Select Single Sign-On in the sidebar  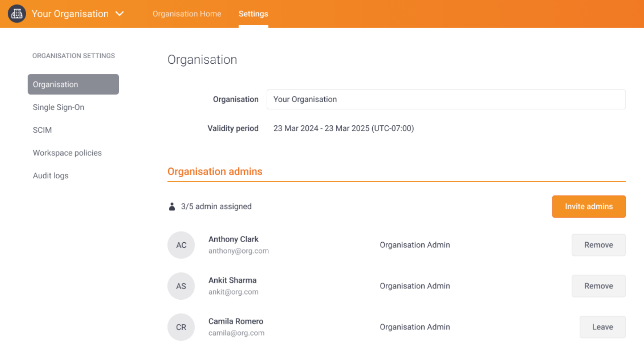coord(58,107)
